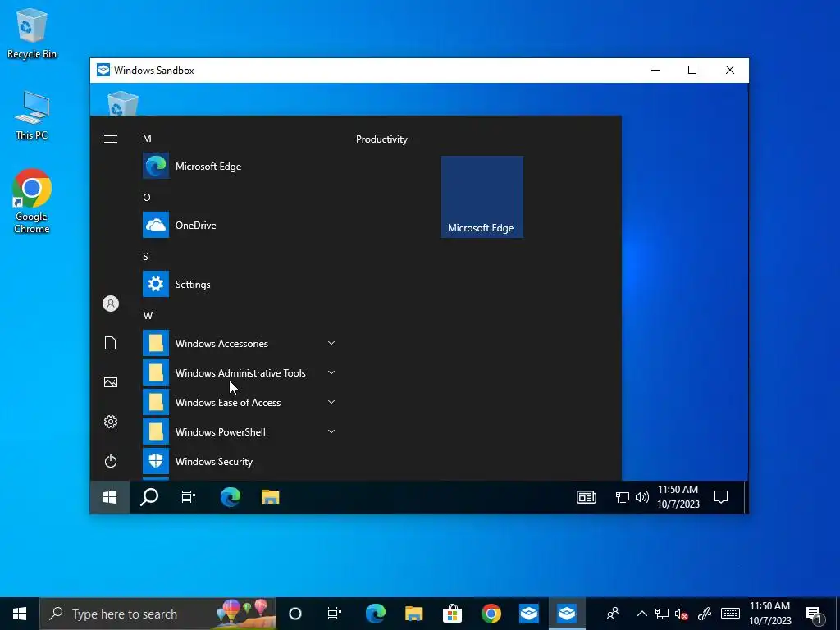Select the This PC desktop icon
840x630 pixels.
(x=32, y=115)
